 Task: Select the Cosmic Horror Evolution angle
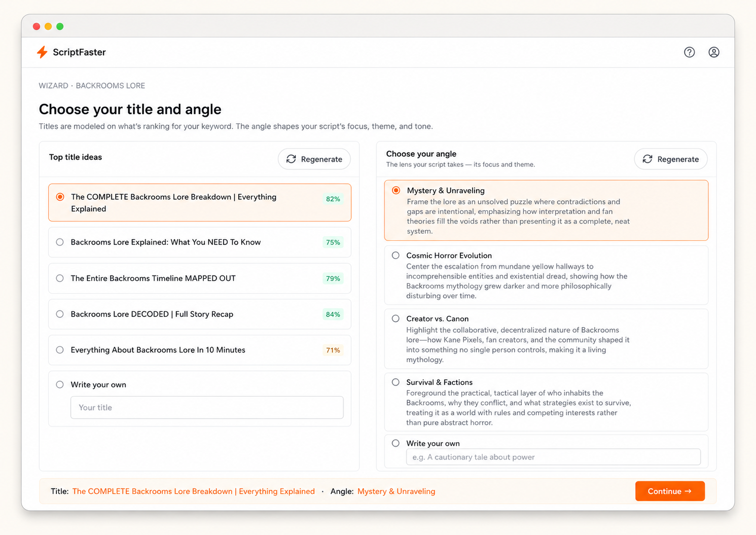546,275
